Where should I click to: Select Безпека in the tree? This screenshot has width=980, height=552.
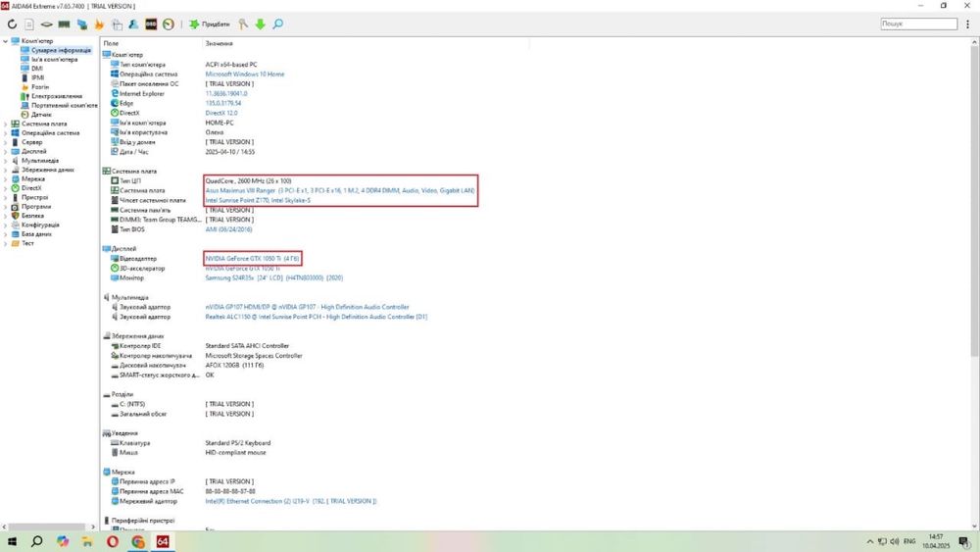tap(32, 216)
